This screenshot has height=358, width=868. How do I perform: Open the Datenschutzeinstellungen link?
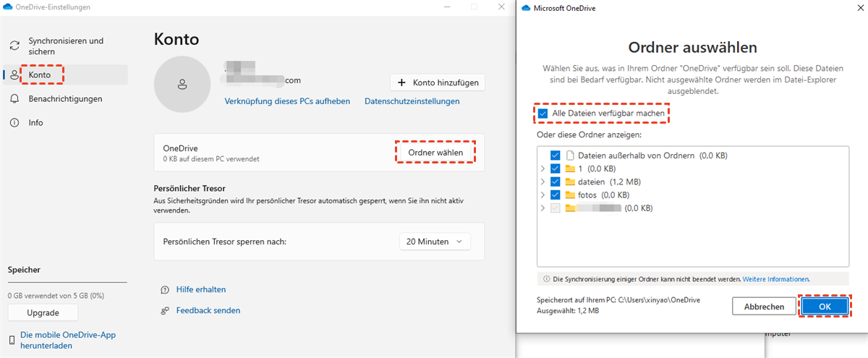(x=412, y=101)
